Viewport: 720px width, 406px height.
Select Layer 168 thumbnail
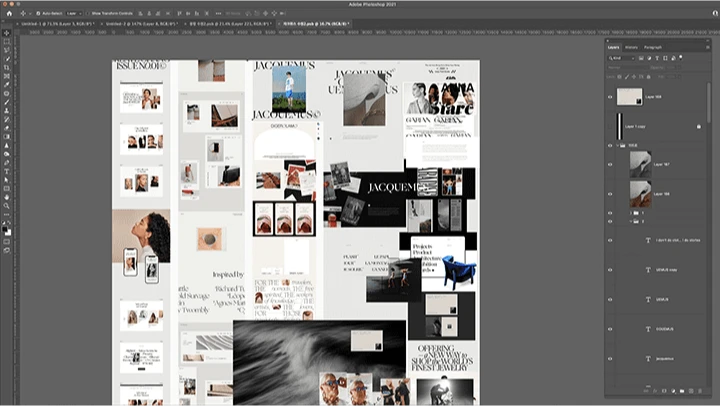[x=630, y=97]
